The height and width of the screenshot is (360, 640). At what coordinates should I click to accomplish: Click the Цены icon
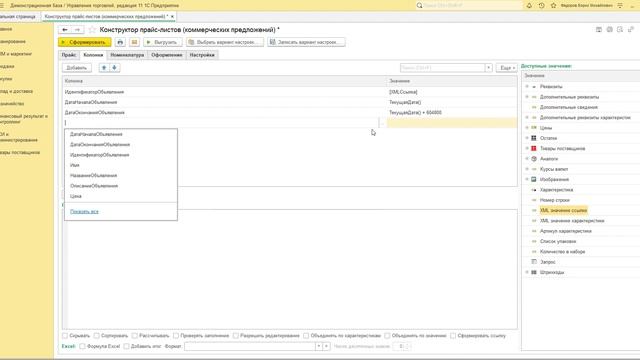coord(534,128)
